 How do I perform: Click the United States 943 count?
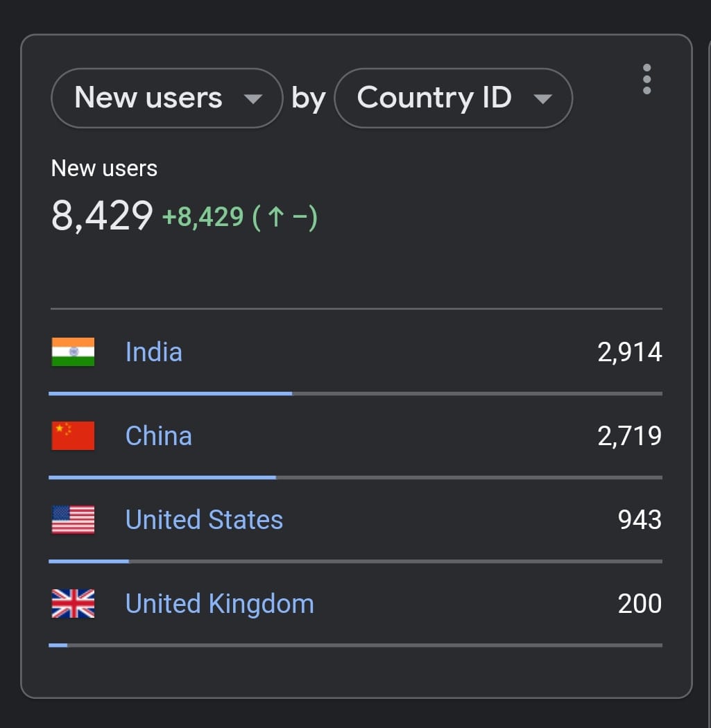[640, 520]
